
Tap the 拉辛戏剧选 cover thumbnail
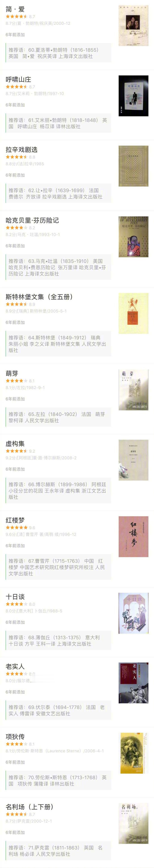[133, 166]
